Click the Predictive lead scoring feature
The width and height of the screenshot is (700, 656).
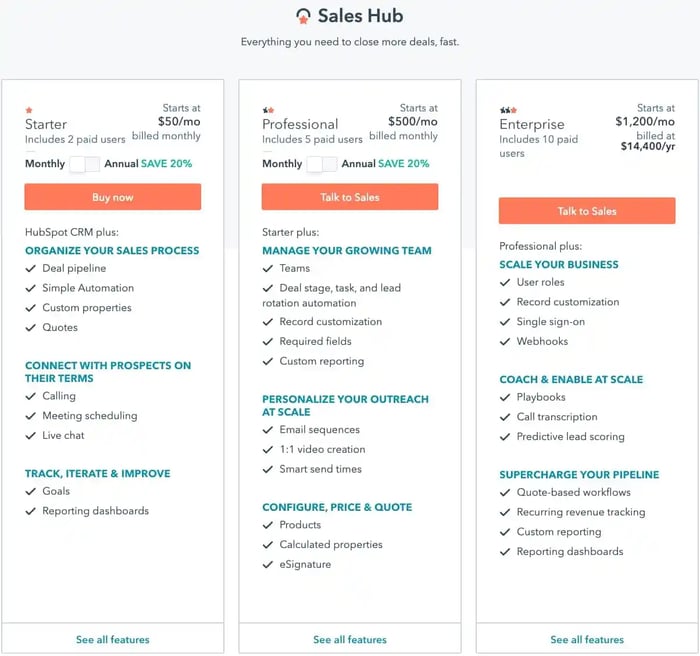point(570,437)
